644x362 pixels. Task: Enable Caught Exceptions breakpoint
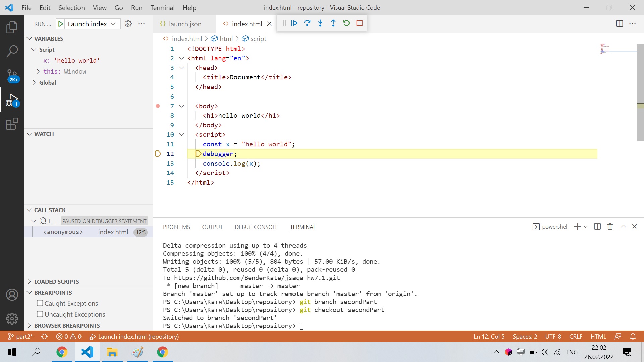[40, 303]
